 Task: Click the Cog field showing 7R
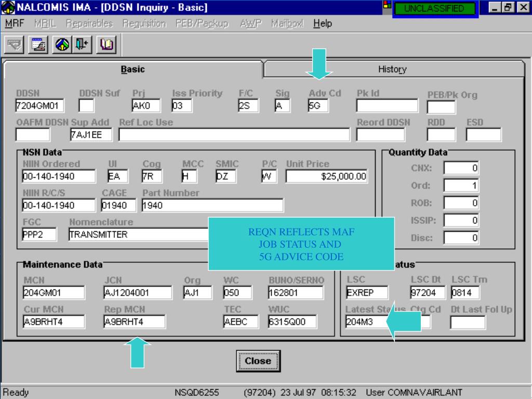click(x=152, y=177)
